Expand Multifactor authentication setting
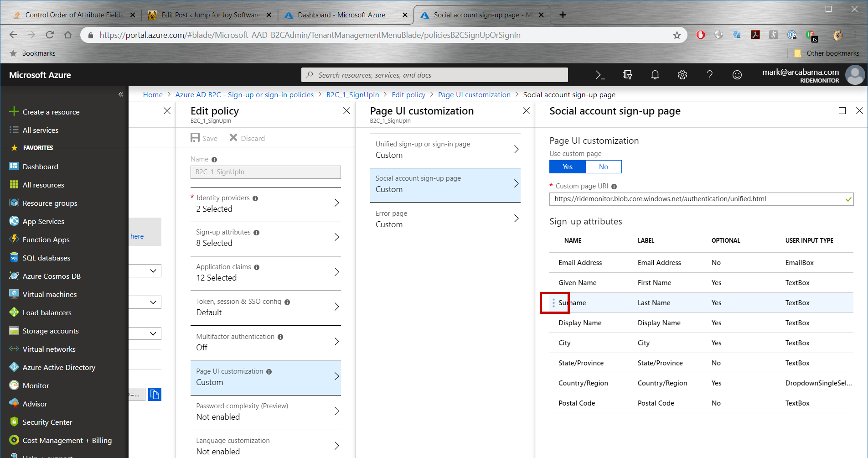 coord(266,342)
